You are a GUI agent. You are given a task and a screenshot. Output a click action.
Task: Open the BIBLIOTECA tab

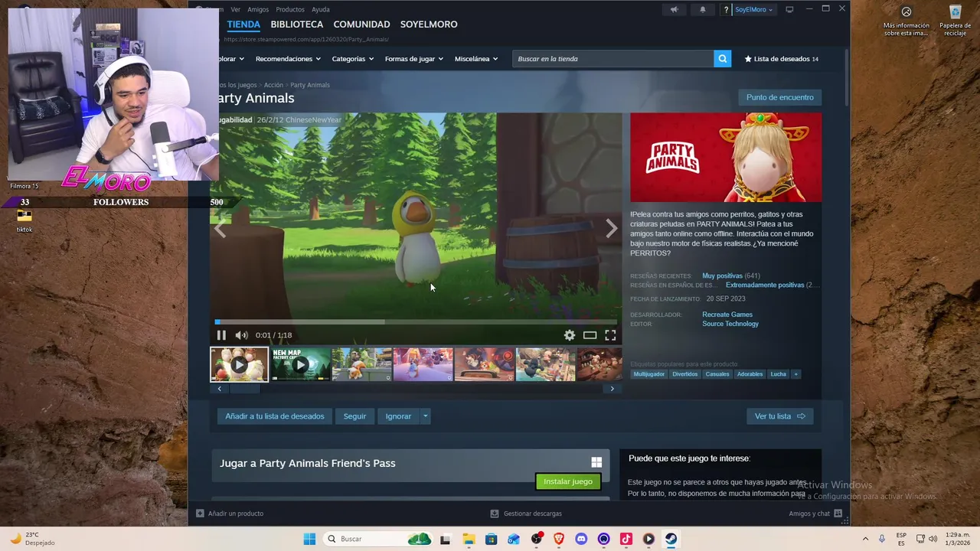[297, 24]
